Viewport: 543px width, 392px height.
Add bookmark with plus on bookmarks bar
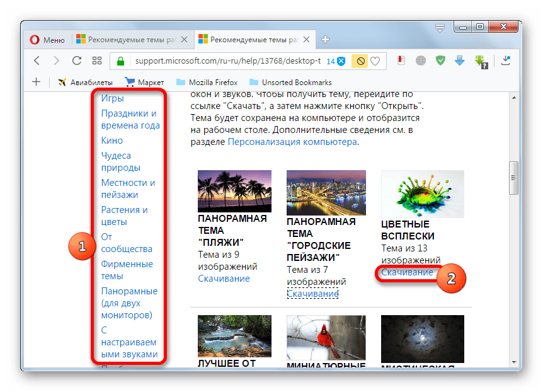pyautogui.click(x=36, y=82)
